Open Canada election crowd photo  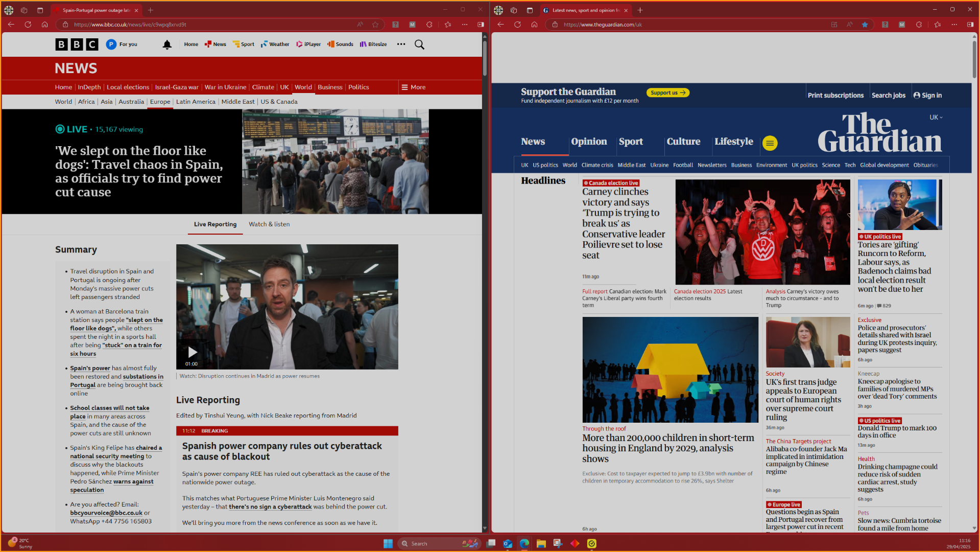762,232
